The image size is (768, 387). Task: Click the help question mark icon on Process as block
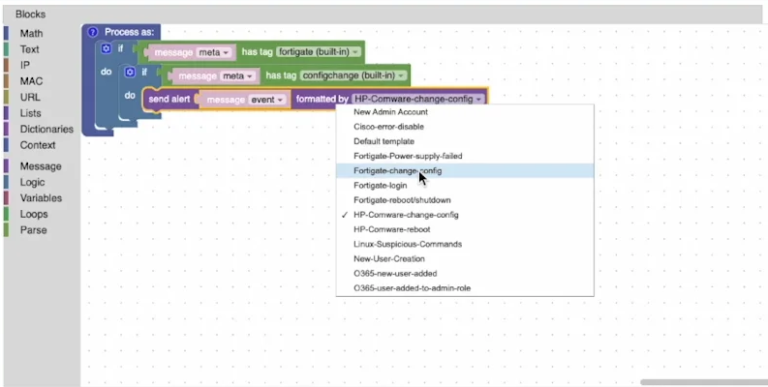point(93,32)
